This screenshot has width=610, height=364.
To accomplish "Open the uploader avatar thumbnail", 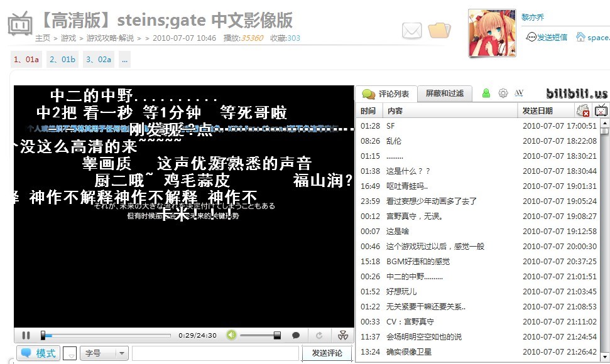I will pyautogui.click(x=492, y=33).
